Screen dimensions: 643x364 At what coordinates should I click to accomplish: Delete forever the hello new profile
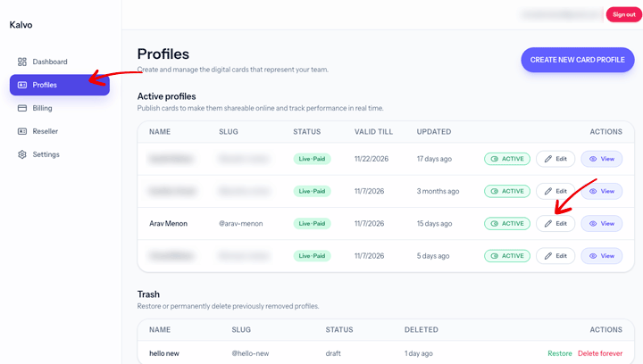[600, 353]
